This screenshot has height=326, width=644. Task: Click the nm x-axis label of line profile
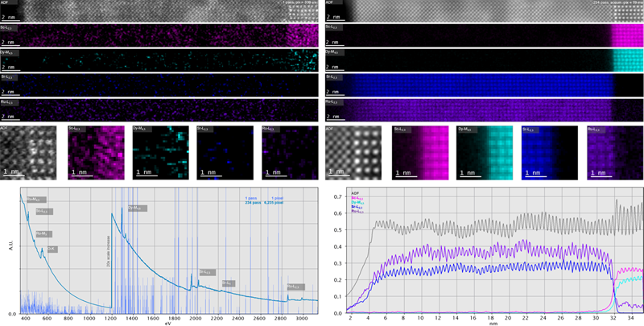493,324
